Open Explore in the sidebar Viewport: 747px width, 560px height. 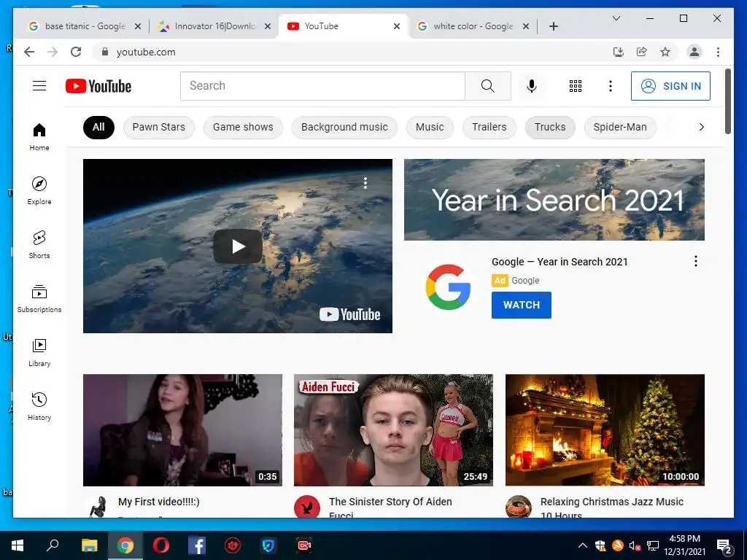point(39,191)
